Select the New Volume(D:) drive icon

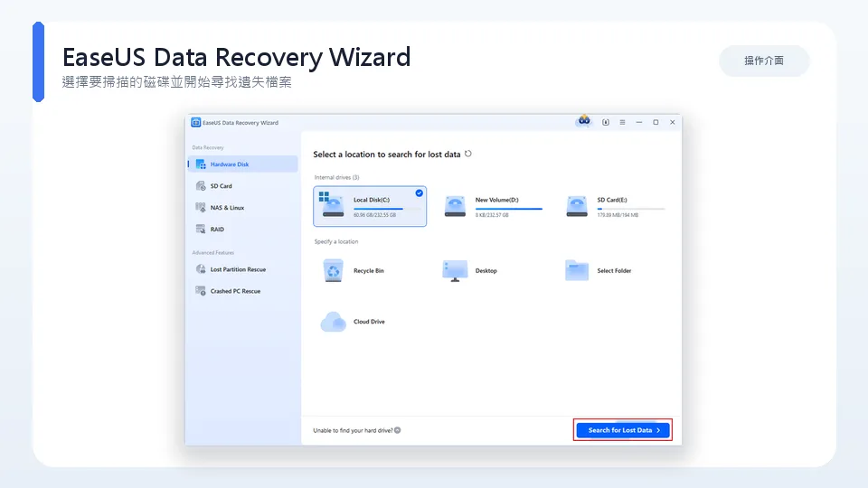(x=455, y=206)
